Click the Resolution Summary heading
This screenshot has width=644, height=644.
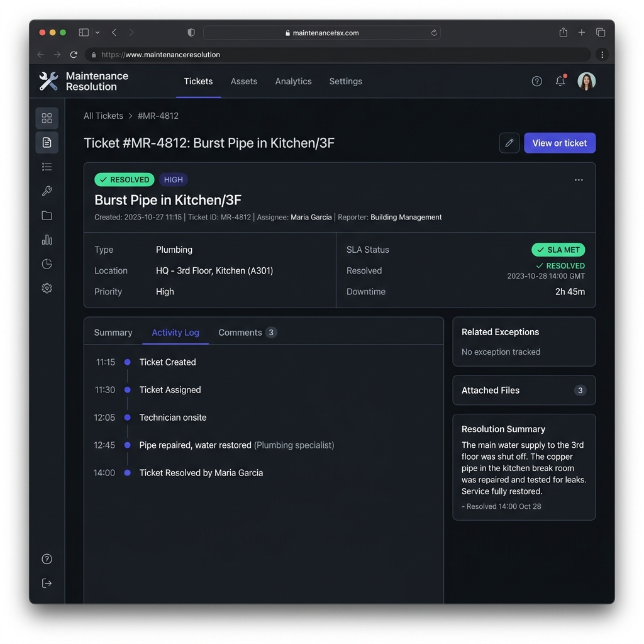504,429
